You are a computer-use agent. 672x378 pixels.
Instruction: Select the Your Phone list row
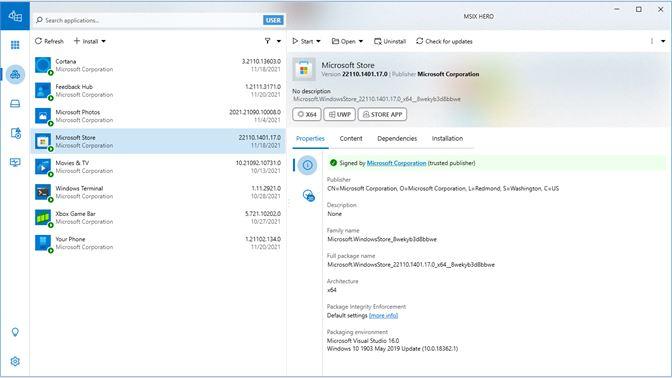point(158,243)
